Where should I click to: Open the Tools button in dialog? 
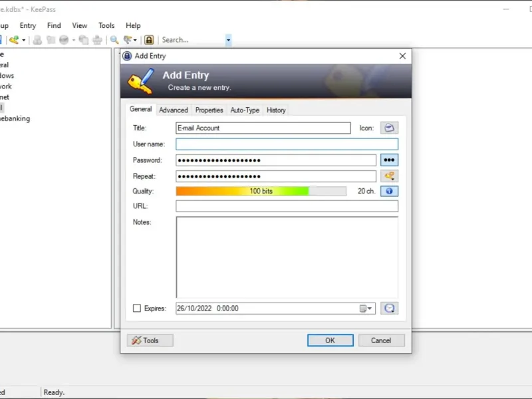click(150, 340)
